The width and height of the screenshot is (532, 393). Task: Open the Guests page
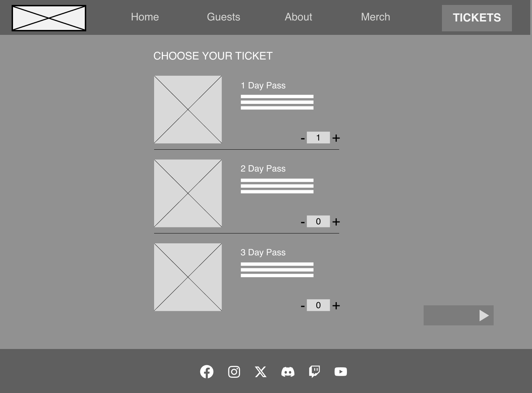[x=223, y=17]
